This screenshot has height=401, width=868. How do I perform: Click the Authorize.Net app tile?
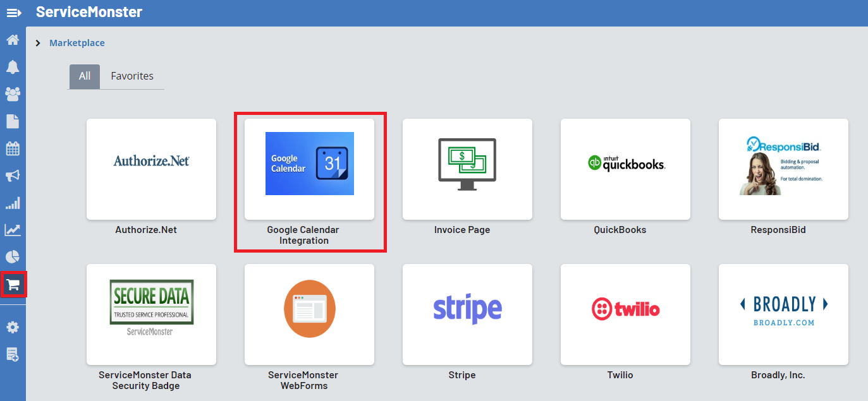pos(151,169)
